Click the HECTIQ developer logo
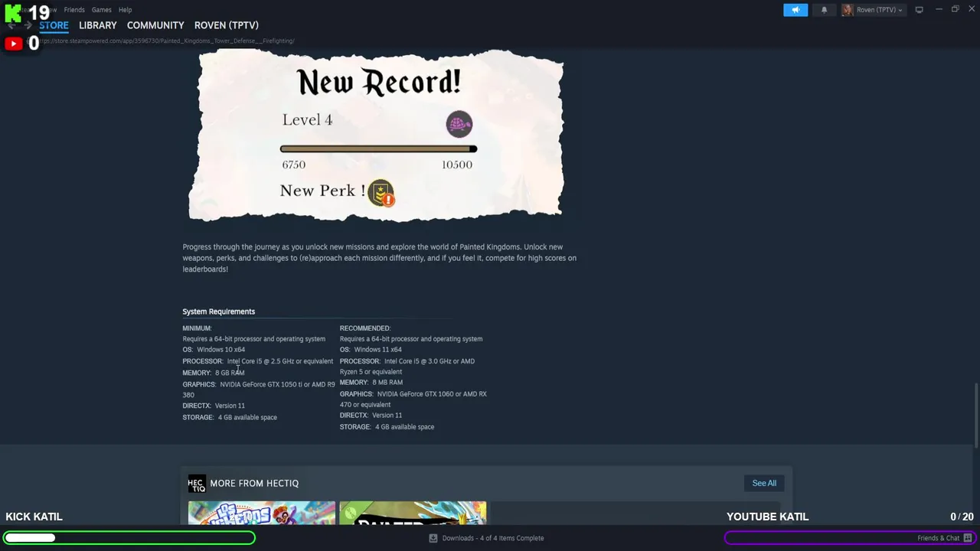Viewport: 980px width, 551px height. coord(197,483)
